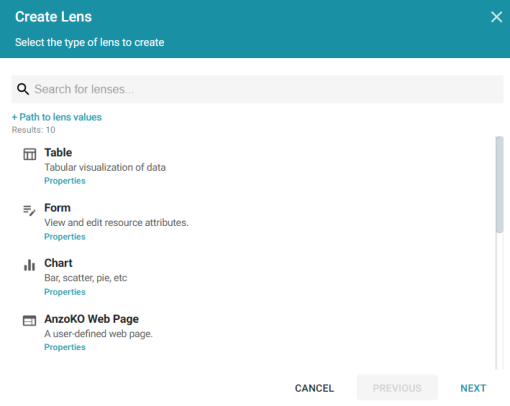510x406 pixels.
Task: Open Properties under Form
Action: click(65, 237)
